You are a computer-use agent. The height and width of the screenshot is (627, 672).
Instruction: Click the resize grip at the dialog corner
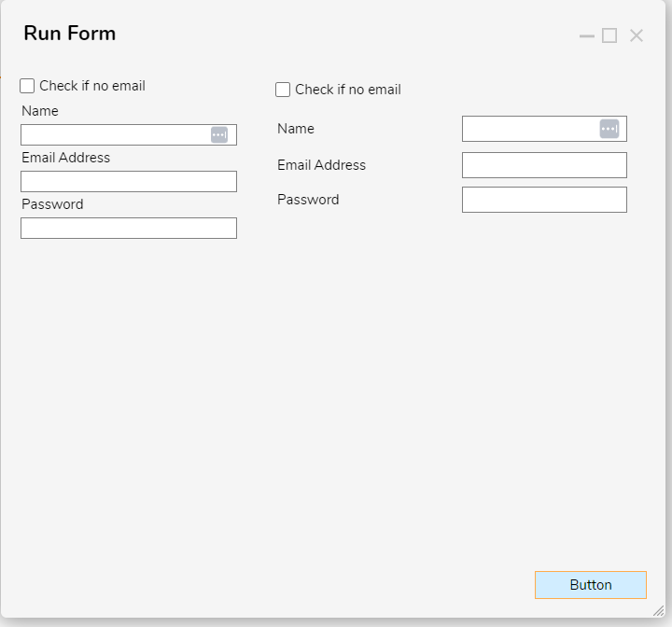658,611
